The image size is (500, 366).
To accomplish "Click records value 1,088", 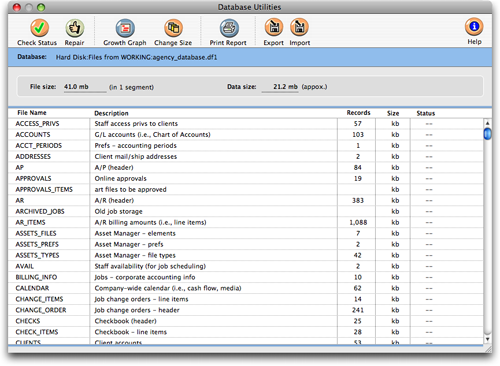I will tap(358, 222).
